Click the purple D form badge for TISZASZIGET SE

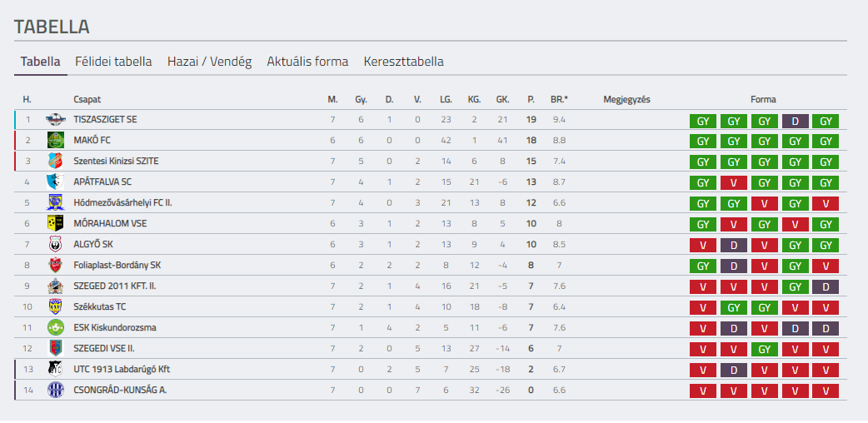(x=795, y=122)
